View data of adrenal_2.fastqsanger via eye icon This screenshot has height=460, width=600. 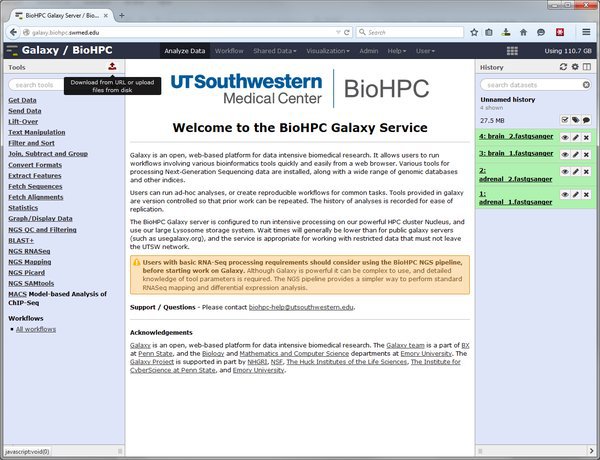565,171
